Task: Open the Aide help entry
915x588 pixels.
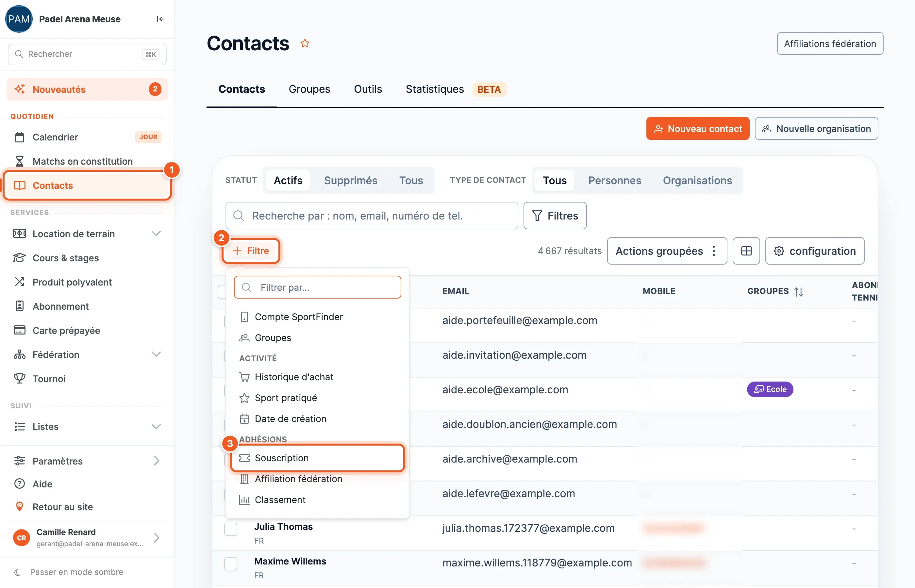Action: 88,484
